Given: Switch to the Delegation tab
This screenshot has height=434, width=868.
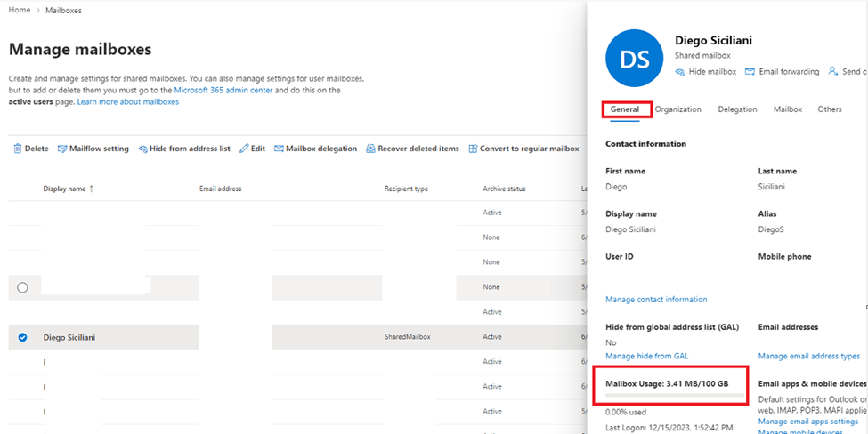Looking at the screenshot, I should [737, 109].
